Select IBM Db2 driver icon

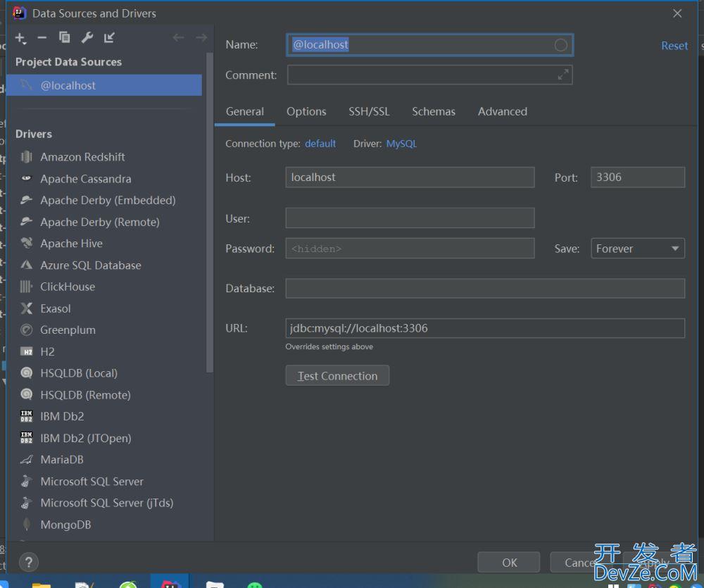point(27,416)
